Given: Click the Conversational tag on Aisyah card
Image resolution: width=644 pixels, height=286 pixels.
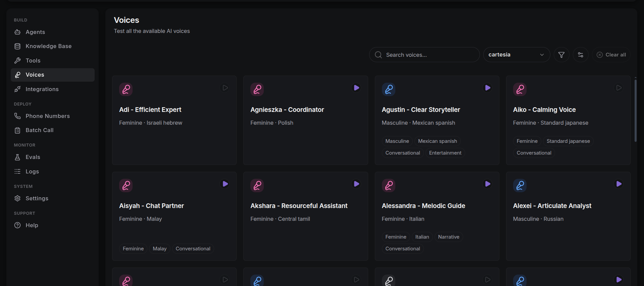Looking at the screenshot, I should (193, 249).
